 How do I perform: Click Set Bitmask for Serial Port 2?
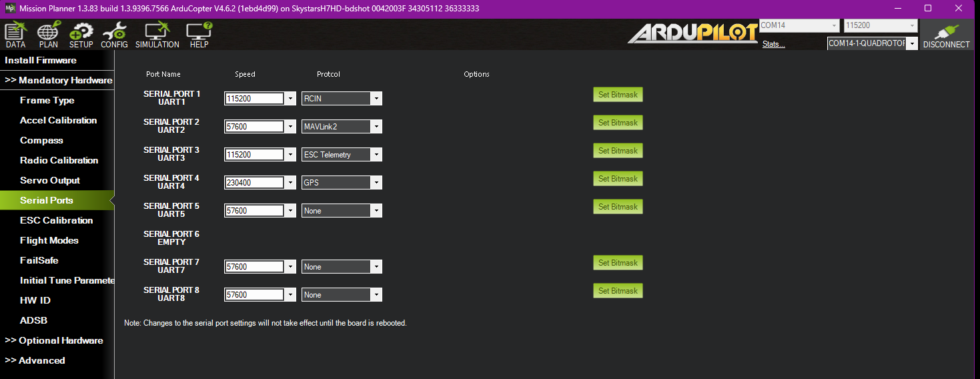click(x=617, y=123)
